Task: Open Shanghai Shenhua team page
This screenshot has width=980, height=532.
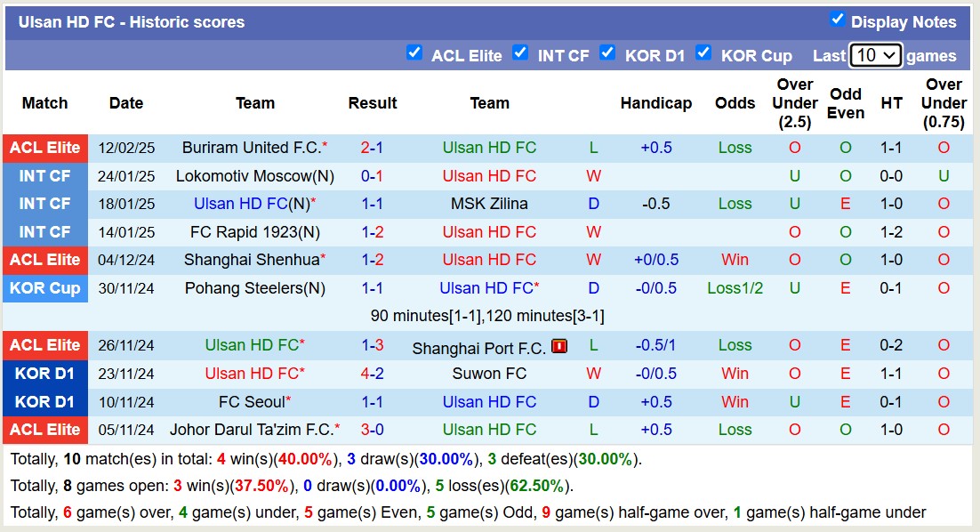Action: (x=251, y=260)
